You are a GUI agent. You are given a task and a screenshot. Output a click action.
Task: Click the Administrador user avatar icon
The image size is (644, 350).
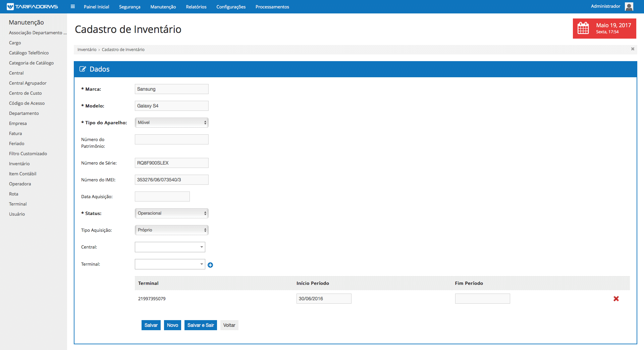(629, 6)
